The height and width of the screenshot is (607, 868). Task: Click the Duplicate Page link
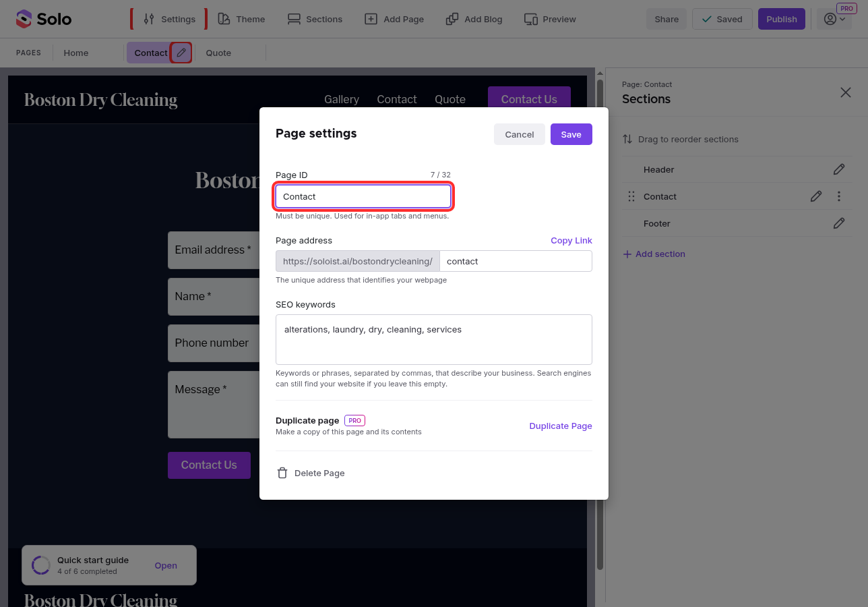[561, 426]
